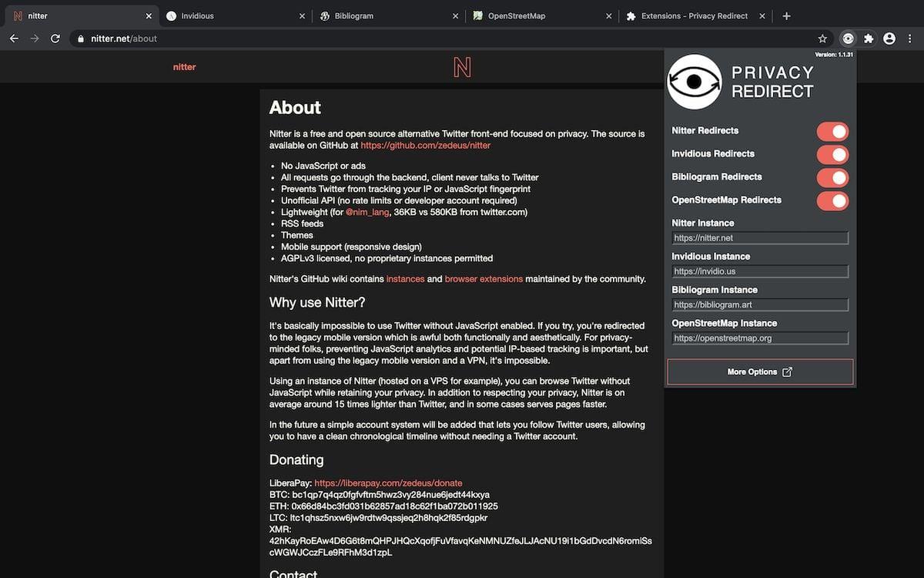This screenshot has width=924, height=578.
Task: Toggle Invidious Redirects switch
Action: [832, 154]
